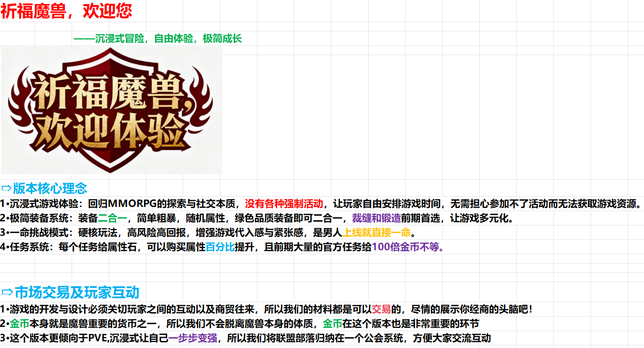Click the purple text 一步步变强
The height and width of the screenshot is (348, 644).
tap(193, 338)
